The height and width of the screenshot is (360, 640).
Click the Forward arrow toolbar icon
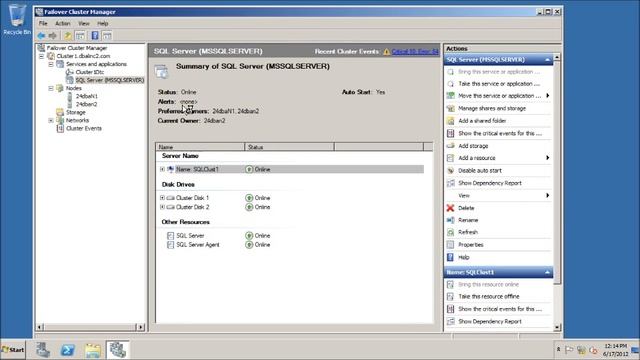[x=53, y=36]
